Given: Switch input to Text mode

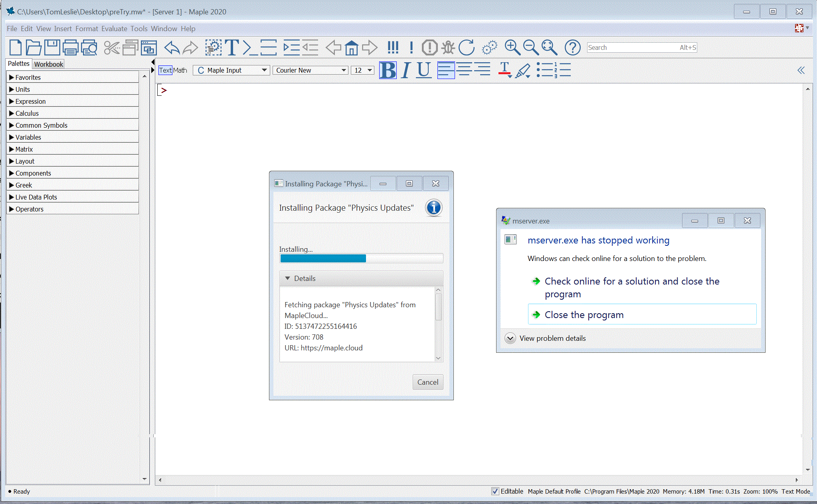Looking at the screenshot, I should [x=165, y=70].
